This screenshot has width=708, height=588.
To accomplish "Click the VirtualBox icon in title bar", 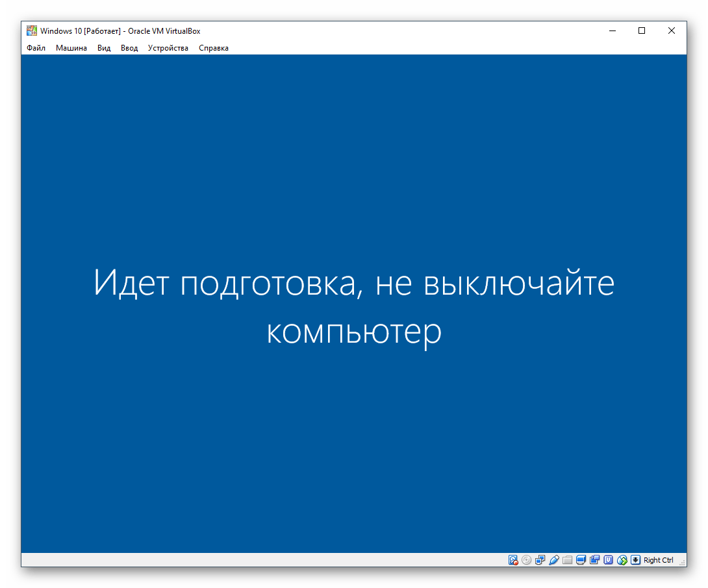I will pyautogui.click(x=31, y=31).
